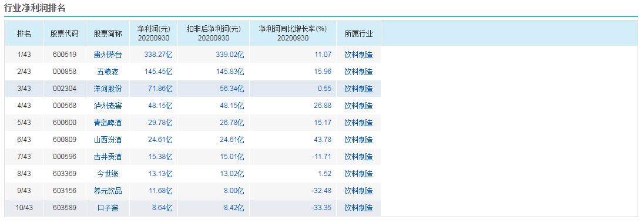This screenshot has width=644, height=223.
Task: Click net profit value 71.86亿
Action: click(x=160, y=89)
